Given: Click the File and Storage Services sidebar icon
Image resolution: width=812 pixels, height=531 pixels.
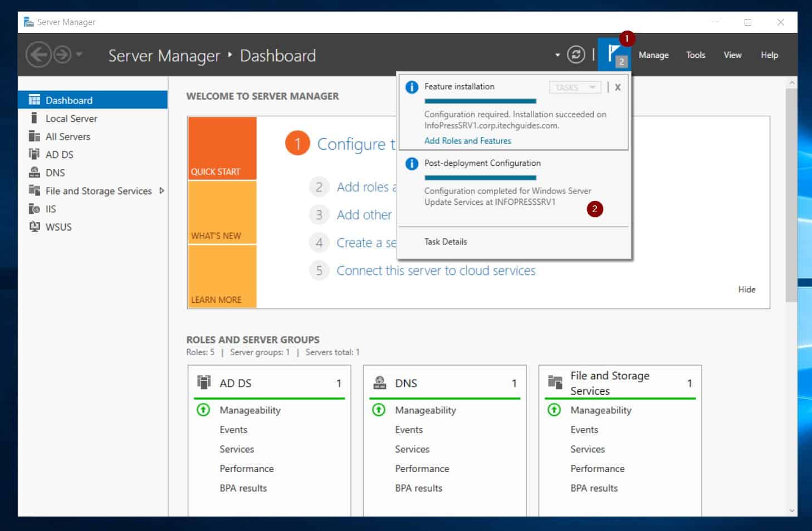Looking at the screenshot, I should pyautogui.click(x=35, y=190).
